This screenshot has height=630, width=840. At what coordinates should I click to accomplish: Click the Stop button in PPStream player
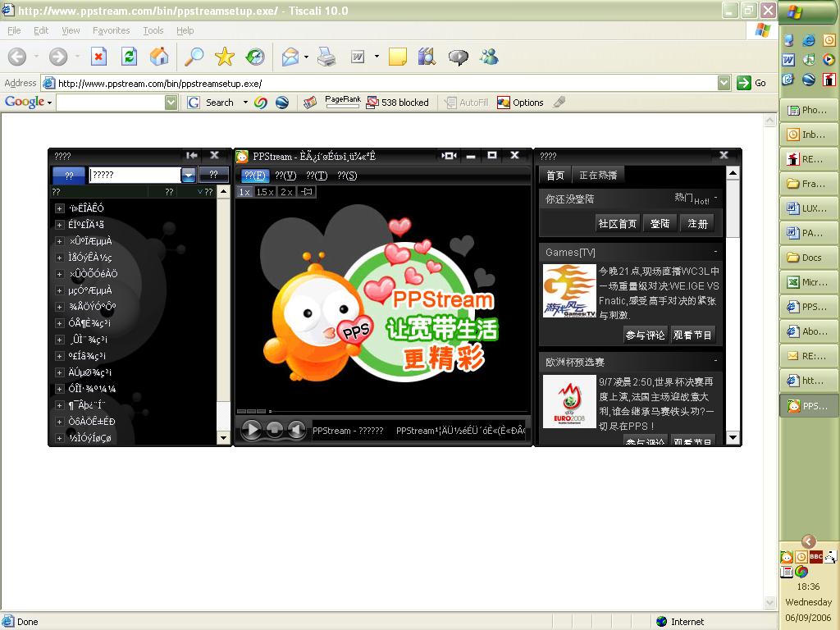(275, 429)
